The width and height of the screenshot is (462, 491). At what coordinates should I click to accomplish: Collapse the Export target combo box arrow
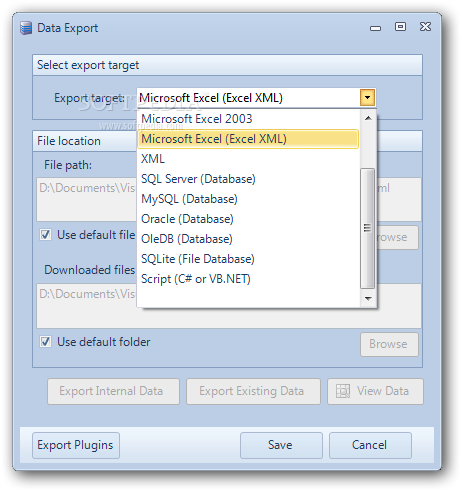tap(367, 98)
